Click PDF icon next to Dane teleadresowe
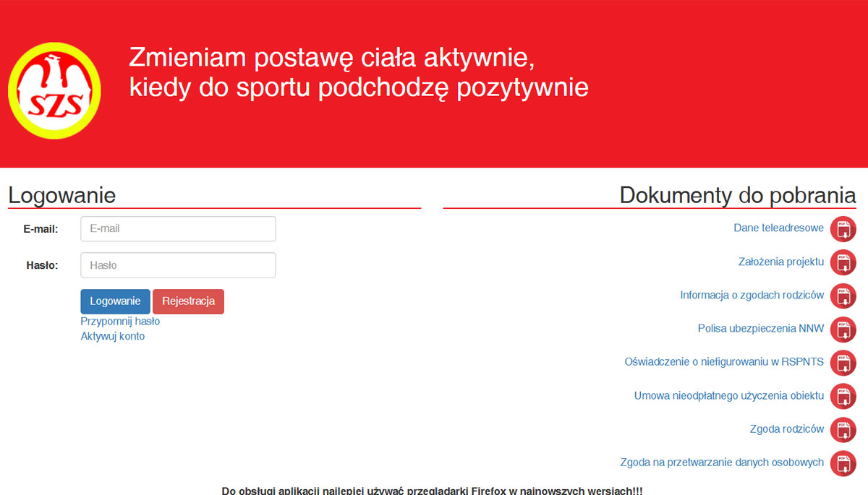Screen dimensions: 868x495 click(x=843, y=229)
